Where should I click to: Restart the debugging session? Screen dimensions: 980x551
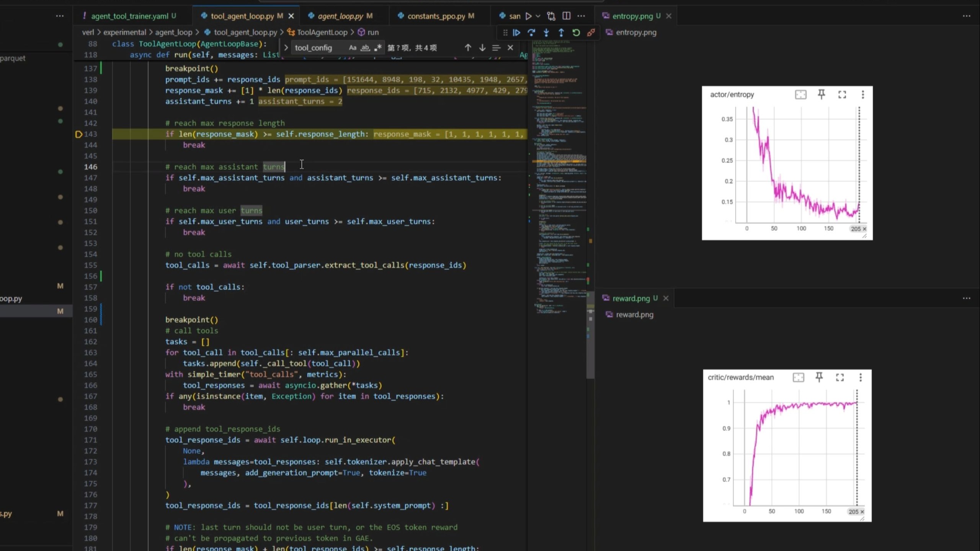(576, 33)
